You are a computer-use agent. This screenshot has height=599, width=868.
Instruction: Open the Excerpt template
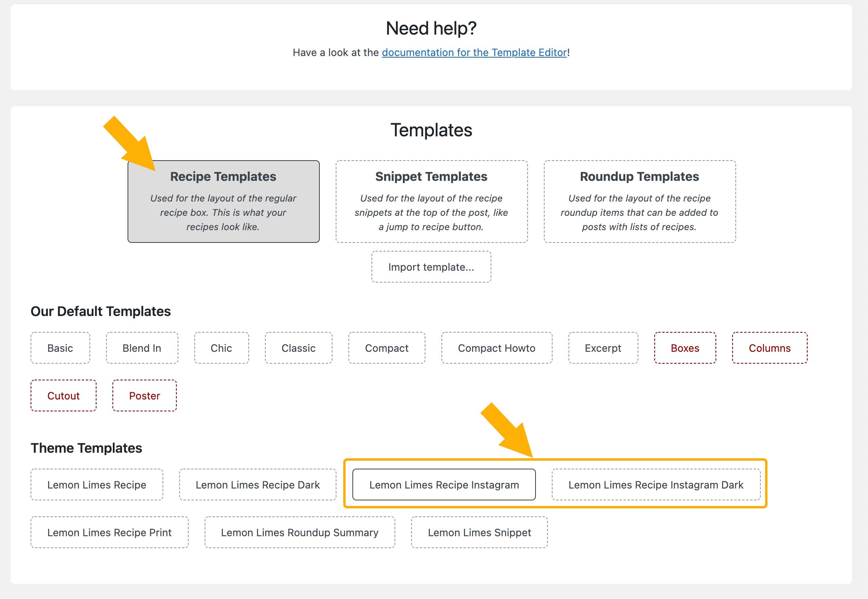603,348
